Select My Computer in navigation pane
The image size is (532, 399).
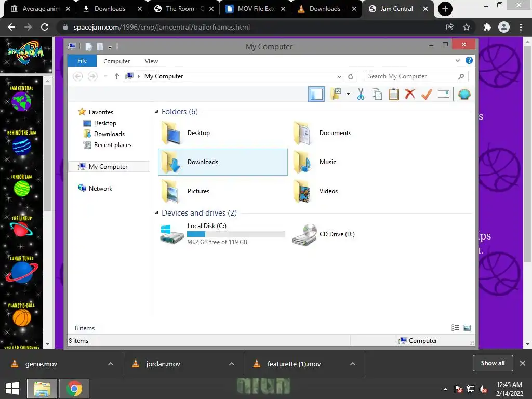point(108,167)
